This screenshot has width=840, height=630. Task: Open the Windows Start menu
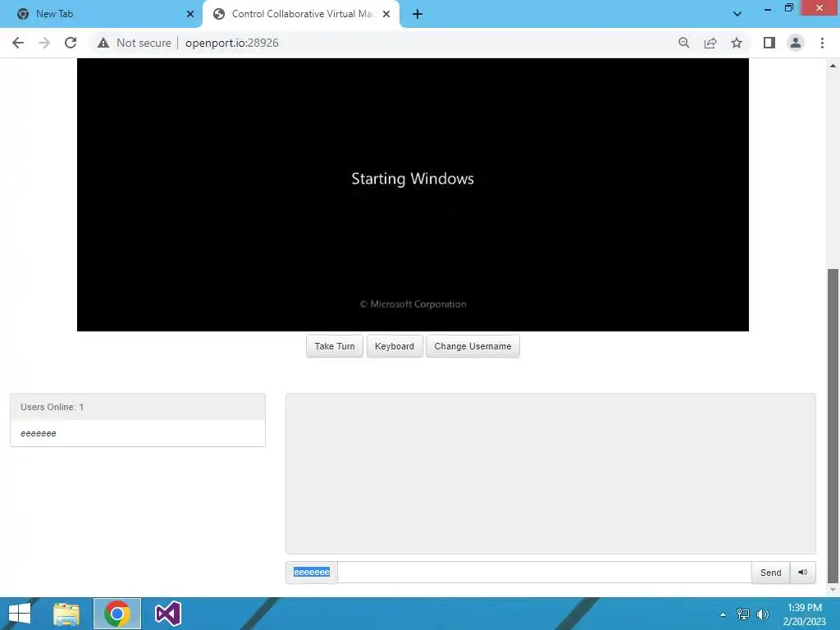20,614
